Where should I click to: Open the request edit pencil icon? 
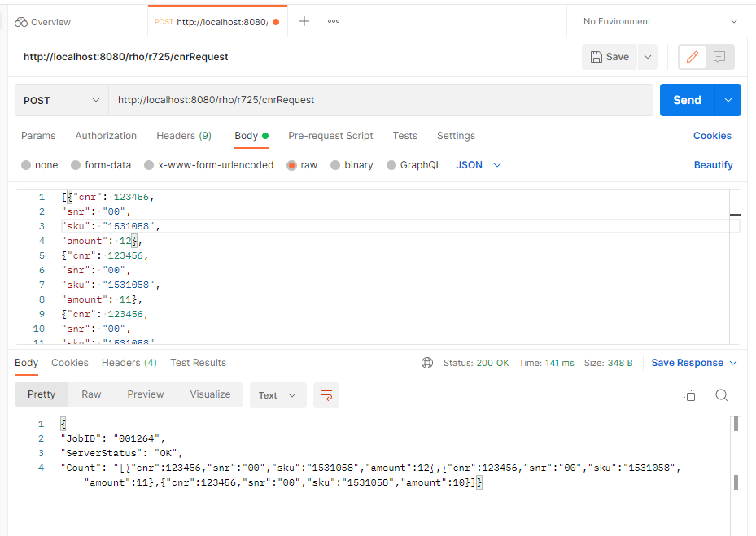(x=693, y=56)
